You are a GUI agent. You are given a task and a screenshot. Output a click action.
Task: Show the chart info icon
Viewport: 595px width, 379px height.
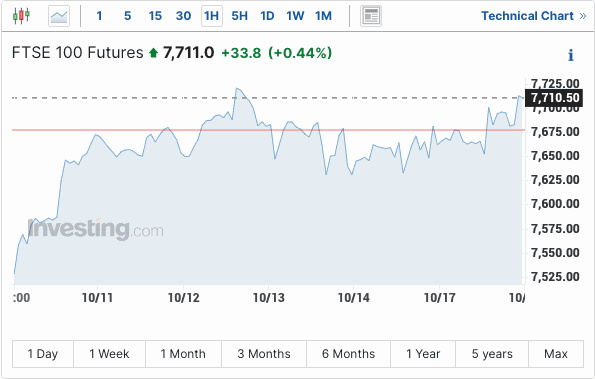point(570,55)
